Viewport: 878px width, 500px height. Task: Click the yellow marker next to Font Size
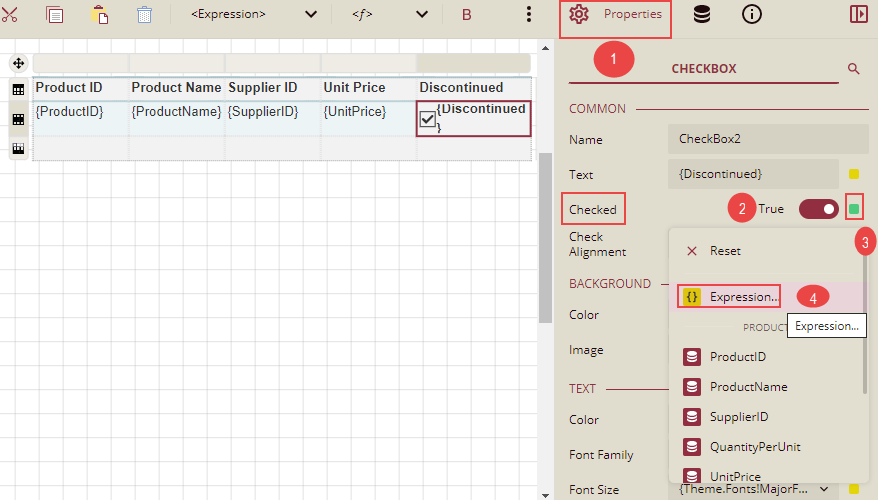click(854, 489)
